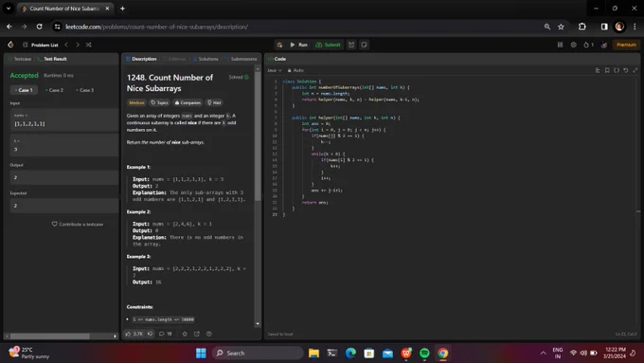This screenshot has height=363, width=644.
Task: Open the Problem List
Action: tap(41, 45)
